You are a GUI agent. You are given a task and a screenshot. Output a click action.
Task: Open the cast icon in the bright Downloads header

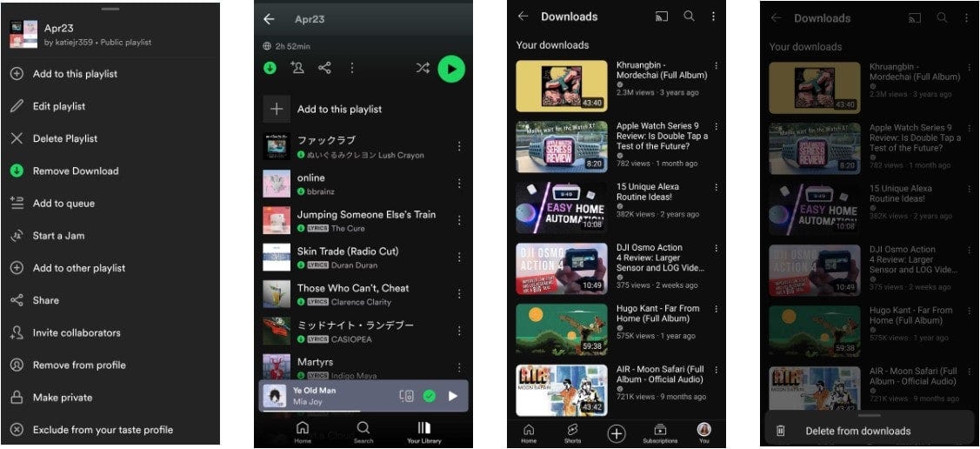coord(663,17)
